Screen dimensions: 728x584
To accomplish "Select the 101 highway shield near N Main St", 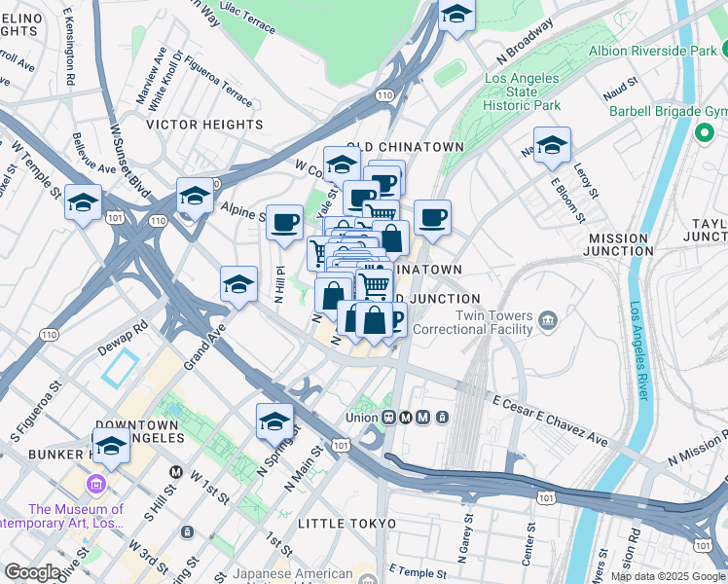I will pos(341,446).
